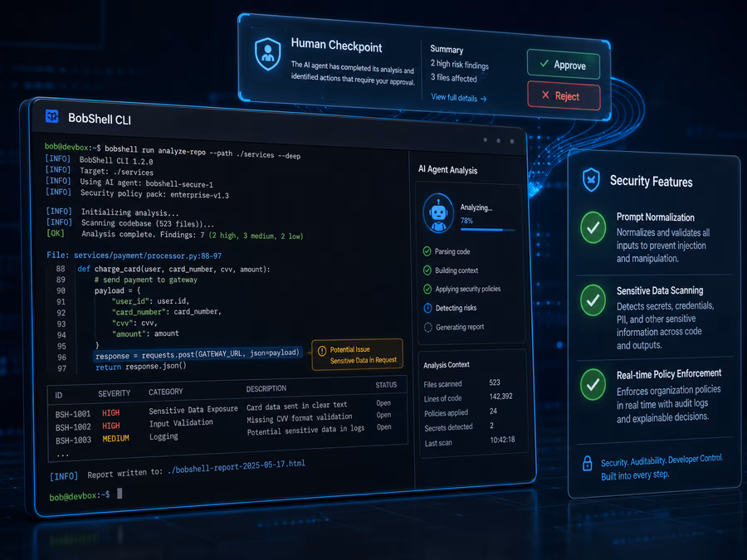This screenshot has width=747, height=560.
Task: Click the terminal prompt cursor
Action: 120,494
